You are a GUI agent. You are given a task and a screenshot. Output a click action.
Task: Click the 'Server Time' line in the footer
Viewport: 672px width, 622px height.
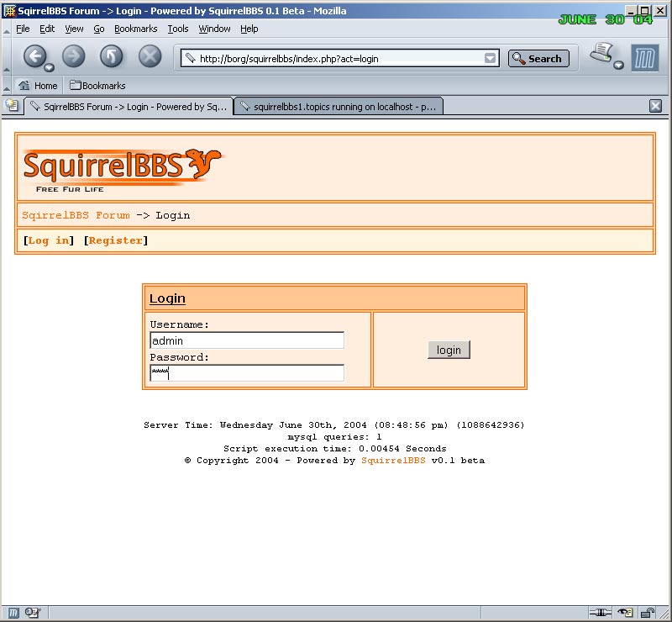coord(333,425)
